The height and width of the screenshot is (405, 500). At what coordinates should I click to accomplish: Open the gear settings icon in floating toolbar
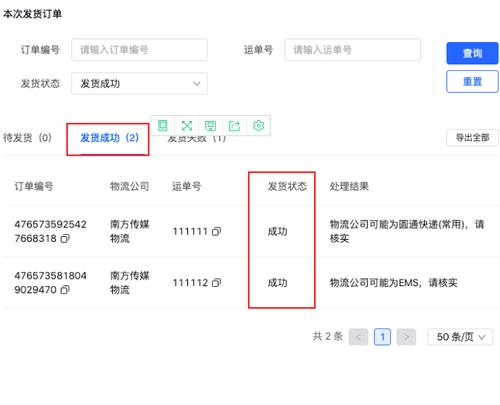[258, 126]
